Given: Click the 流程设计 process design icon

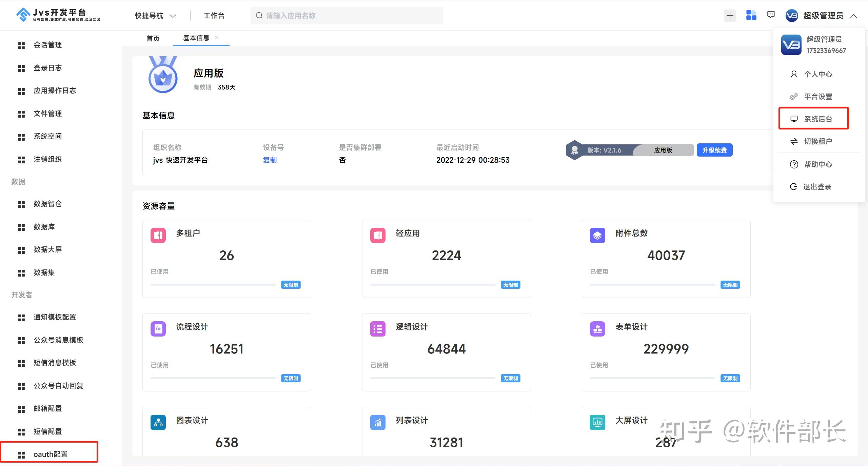Looking at the screenshot, I should 158,328.
